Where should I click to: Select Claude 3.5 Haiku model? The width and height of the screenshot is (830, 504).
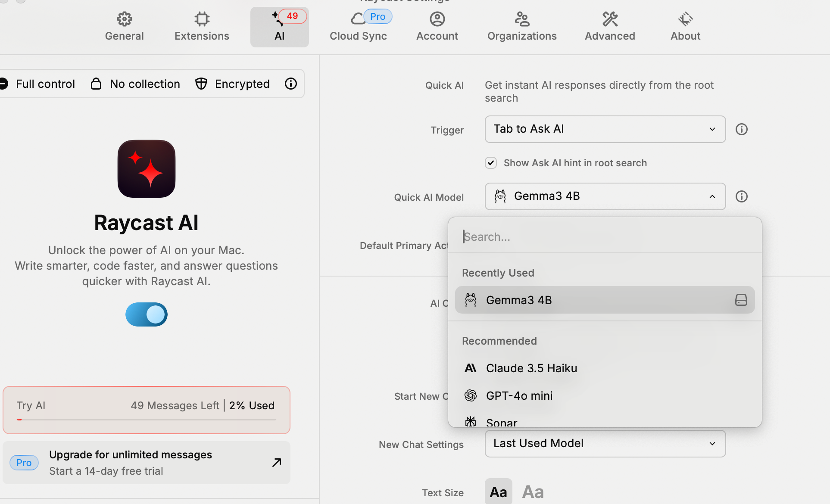point(605,368)
